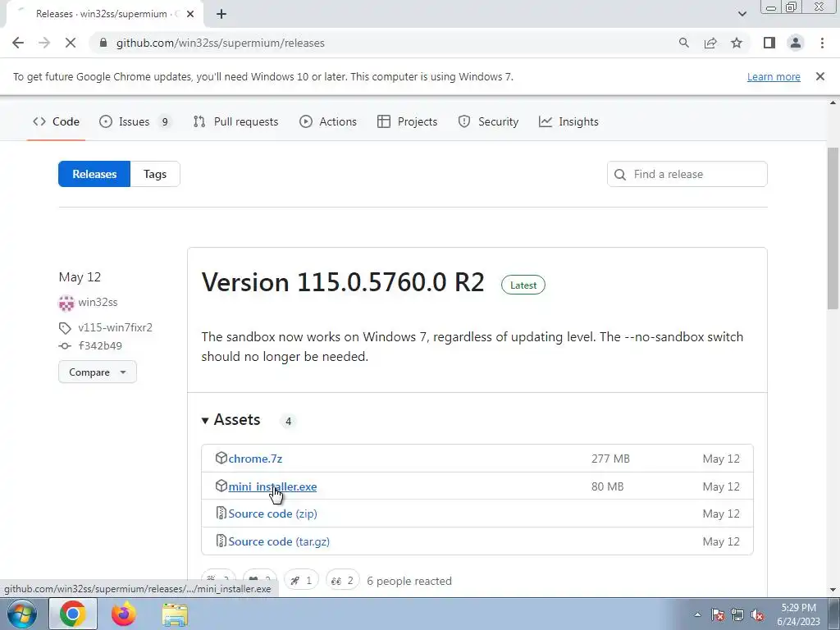Dismiss the Windows 7 update notice
This screenshot has height=630, width=840.
[819, 76]
